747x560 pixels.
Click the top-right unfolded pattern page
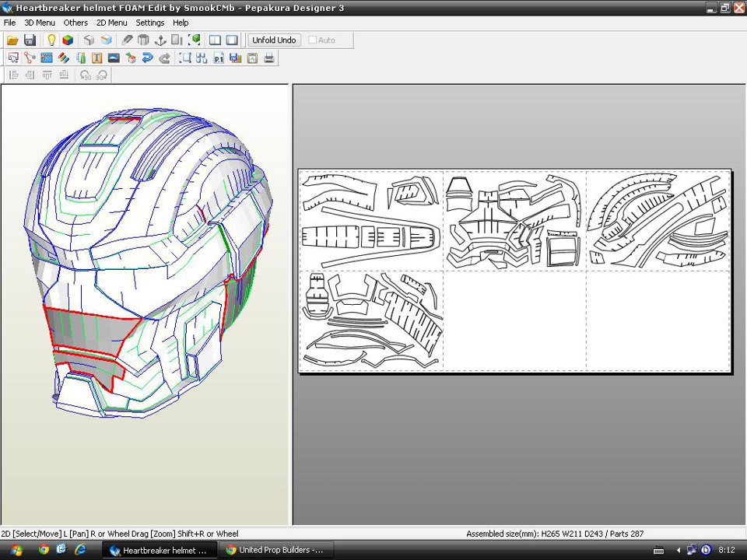coord(658,221)
